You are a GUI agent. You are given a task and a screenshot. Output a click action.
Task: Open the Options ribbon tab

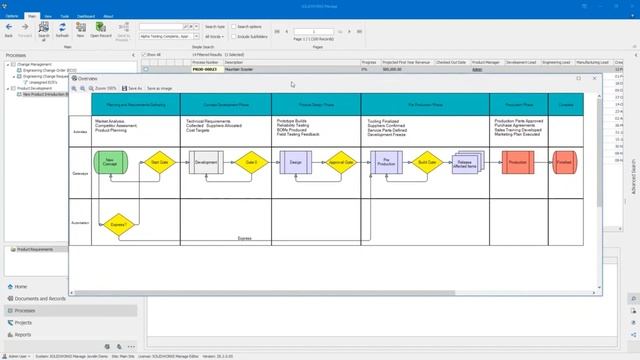pyautogui.click(x=12, y=16)
